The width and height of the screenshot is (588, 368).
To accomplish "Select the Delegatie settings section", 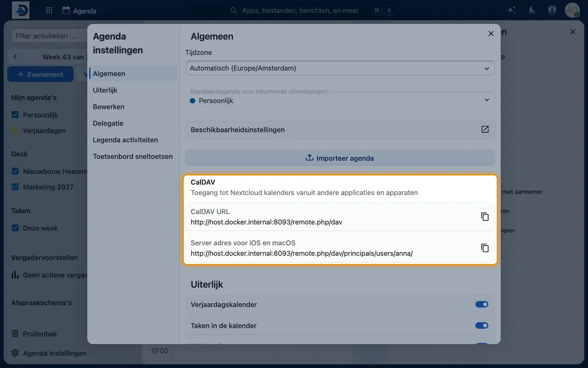I will (133, 123).
